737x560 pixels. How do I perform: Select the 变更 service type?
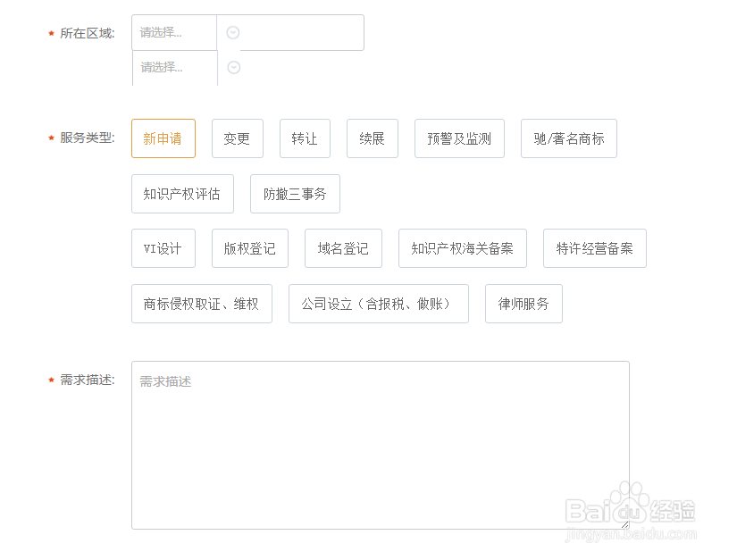(x=238, y=138)
